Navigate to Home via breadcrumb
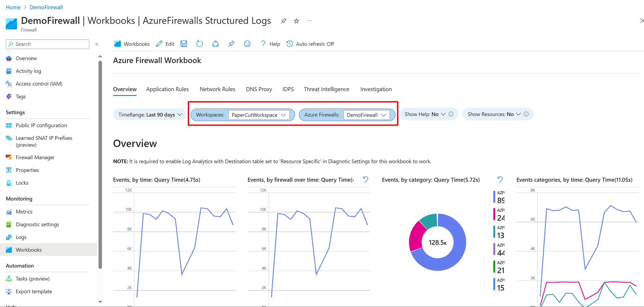This screenshot has height=307, width=644. 13,7
